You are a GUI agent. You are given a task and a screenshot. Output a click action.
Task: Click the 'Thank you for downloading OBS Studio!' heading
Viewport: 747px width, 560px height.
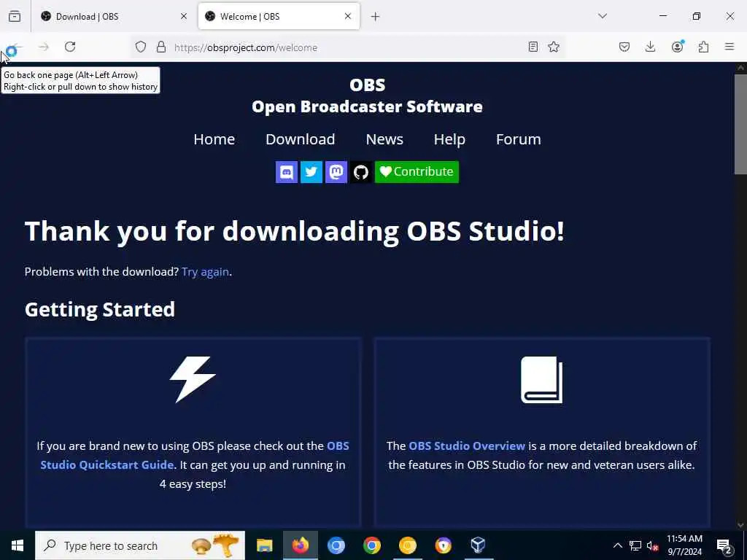pos(295,231)
